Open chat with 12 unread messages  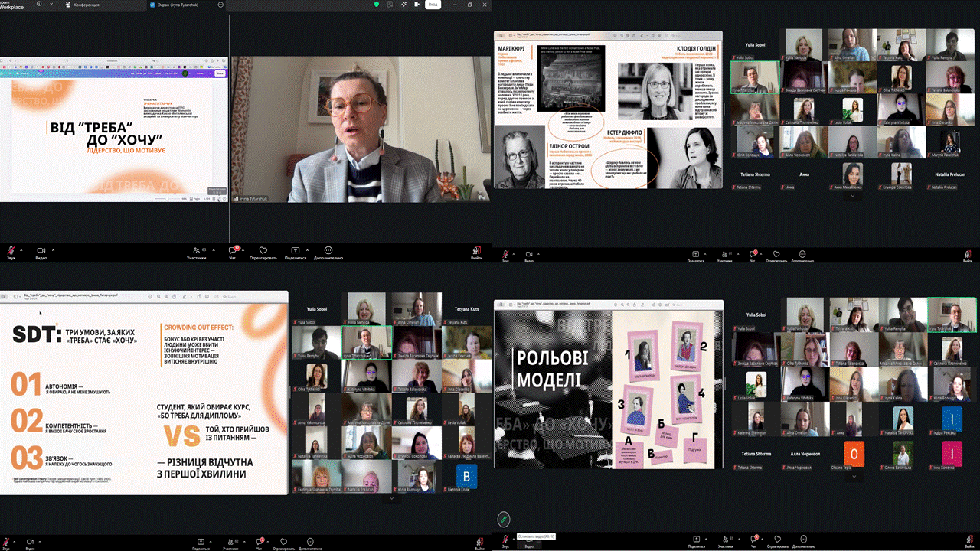tap(232, 250)
